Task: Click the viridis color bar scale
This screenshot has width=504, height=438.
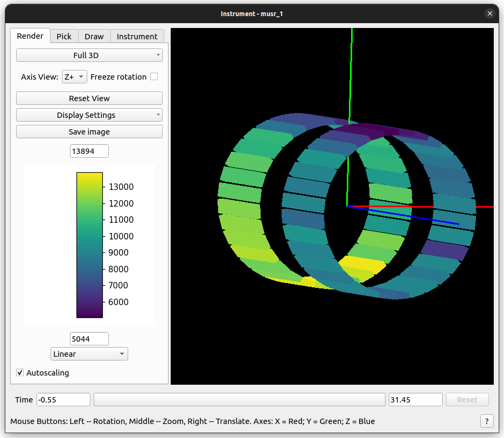Action: (x=89, y=245)
